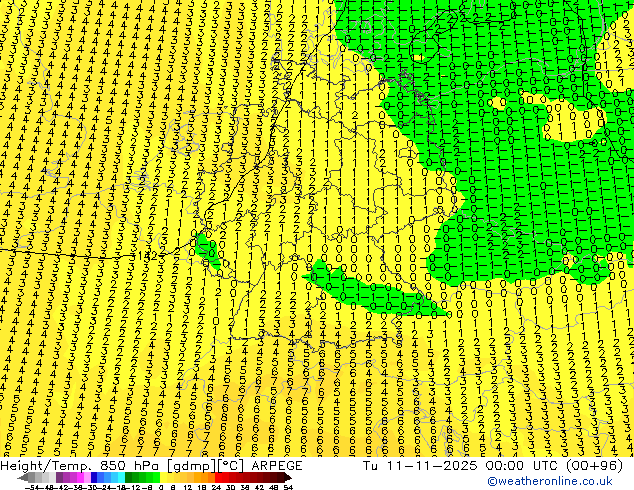Click the dark blue swatch in the color legend
This screenshot has width=634, height=490.
pos(94,478)
